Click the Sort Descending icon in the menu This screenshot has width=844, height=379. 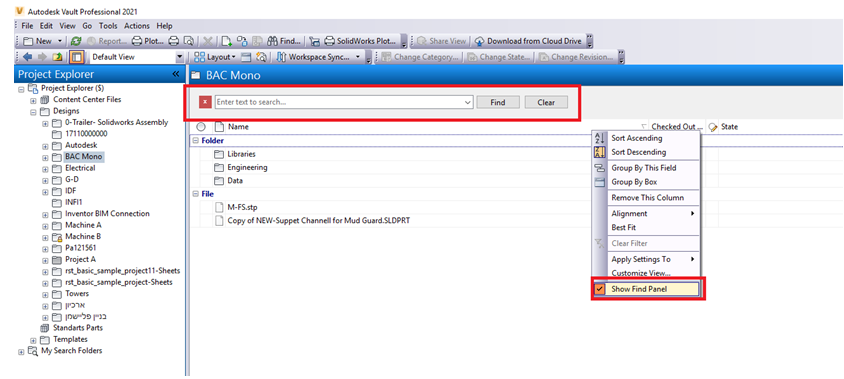pyautogui.click(x=599, y=152)
